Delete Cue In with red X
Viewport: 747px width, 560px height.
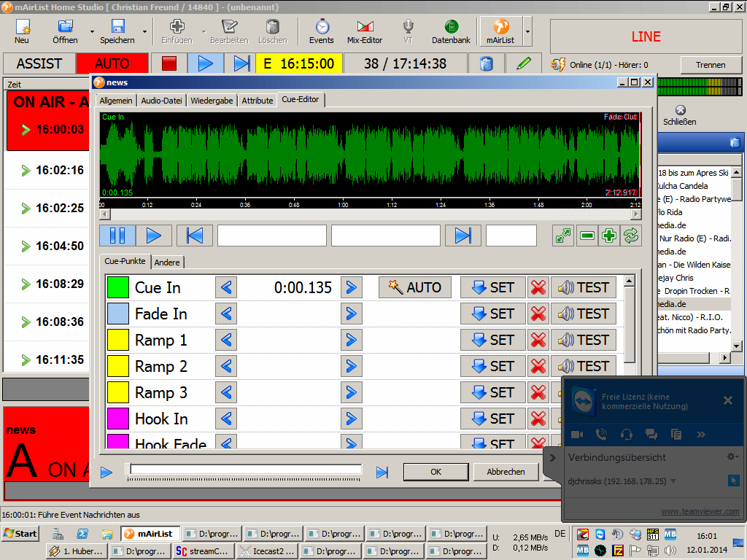tap(538, 287)
